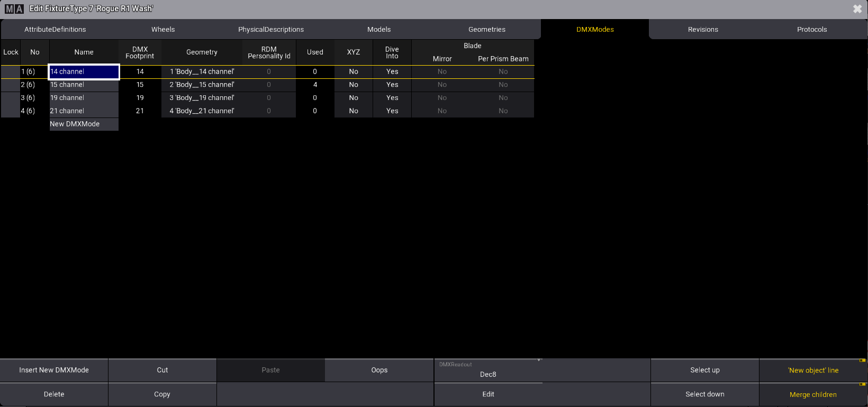
Task: Open Geometry selector for 21 channel row
Action: click(202, 111)
